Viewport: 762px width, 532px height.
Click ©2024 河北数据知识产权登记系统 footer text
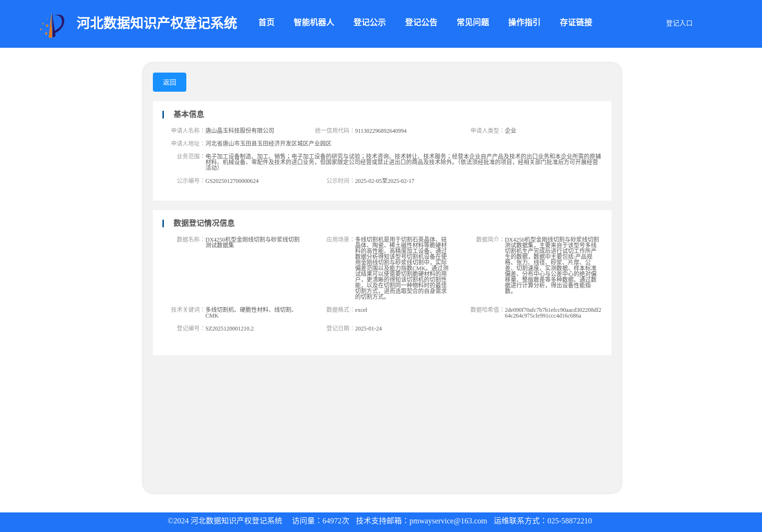coord(225,521)
